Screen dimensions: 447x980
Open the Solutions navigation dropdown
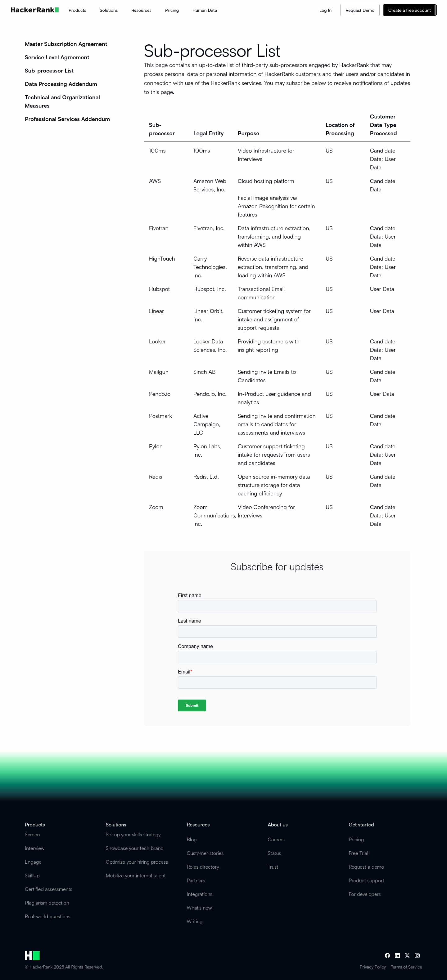pos(109,10)
